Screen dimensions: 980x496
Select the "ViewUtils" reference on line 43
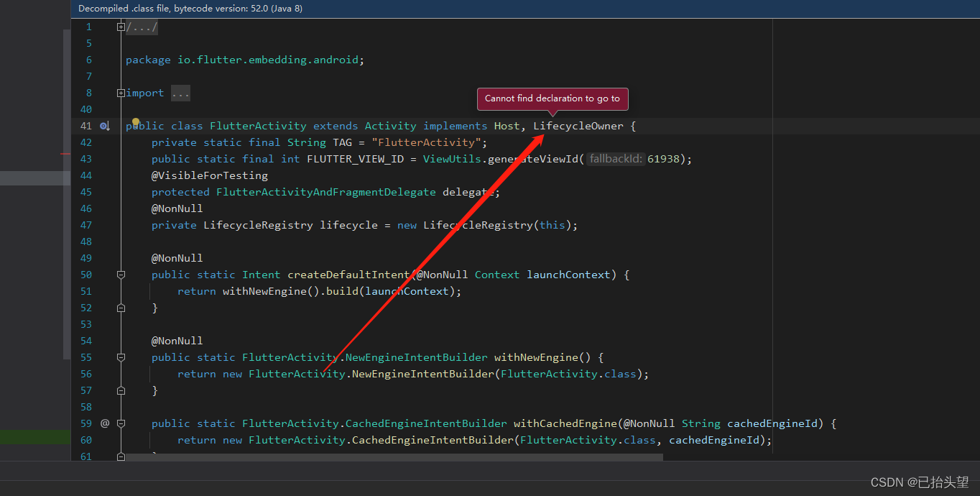coord(452,158)
